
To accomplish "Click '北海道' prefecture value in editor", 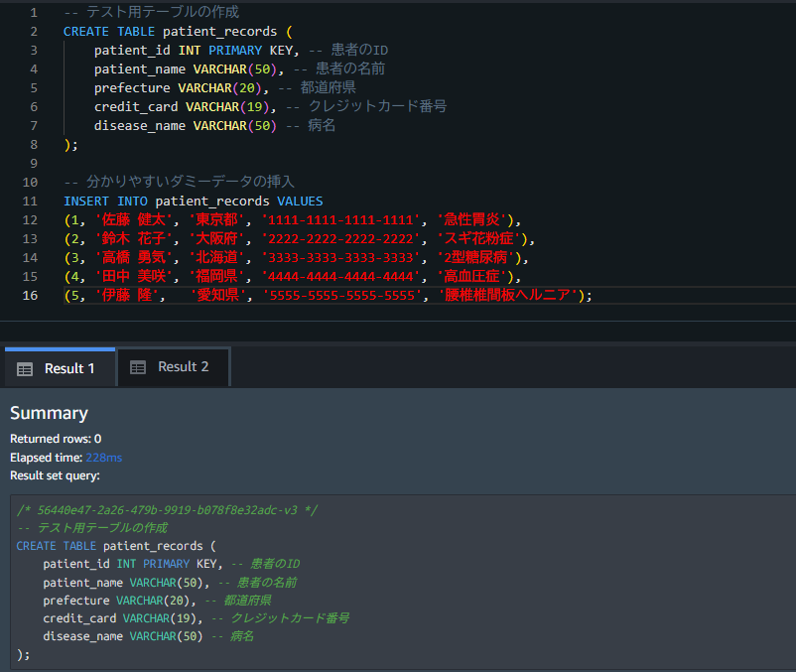I will tap(216, 257).
